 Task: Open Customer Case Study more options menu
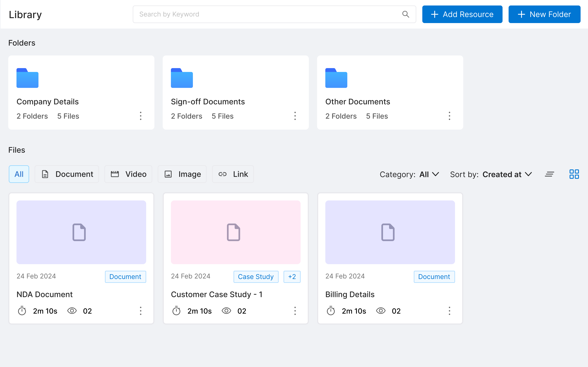point(295,311)
